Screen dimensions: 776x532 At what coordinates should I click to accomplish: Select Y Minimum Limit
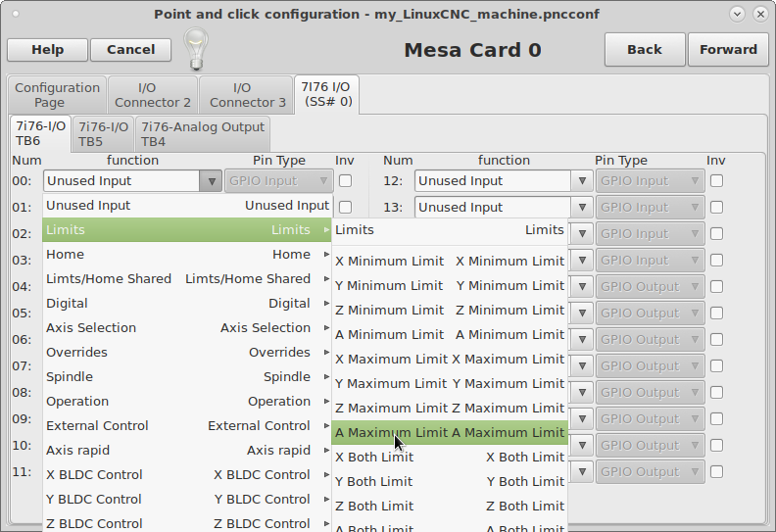(450, 286)
